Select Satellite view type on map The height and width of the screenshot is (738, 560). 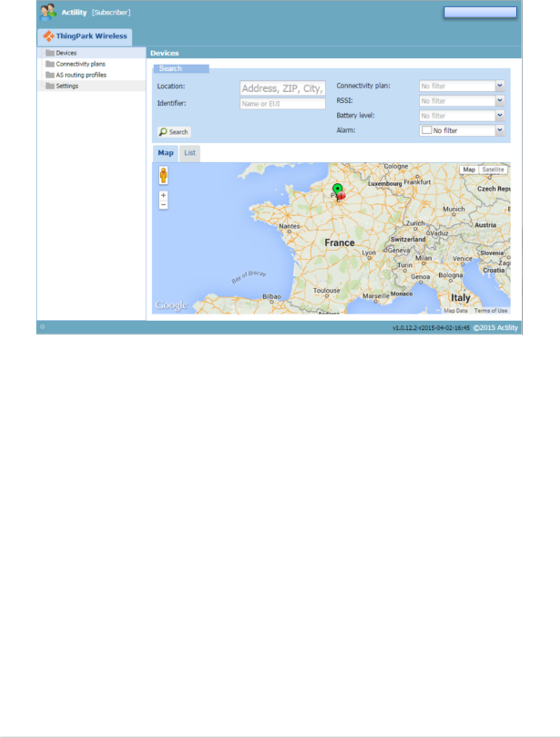coord(493,170)
